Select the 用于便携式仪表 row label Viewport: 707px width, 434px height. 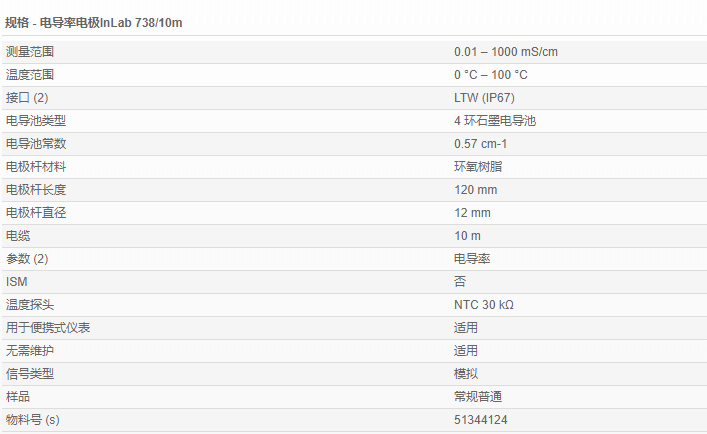click(48, 328)
